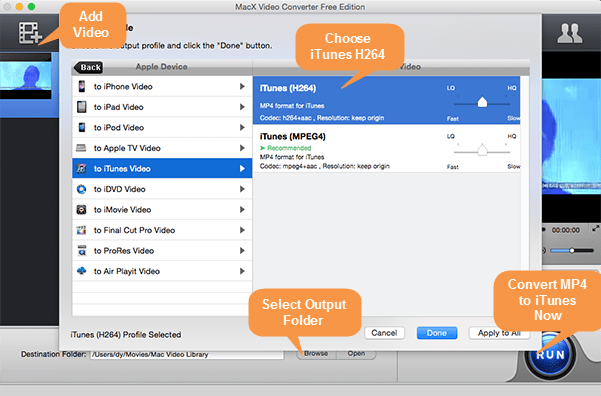Viewport: 601px width, 396px height.
Task: Select the loaded video thumbnail in list
Action: 26,77
